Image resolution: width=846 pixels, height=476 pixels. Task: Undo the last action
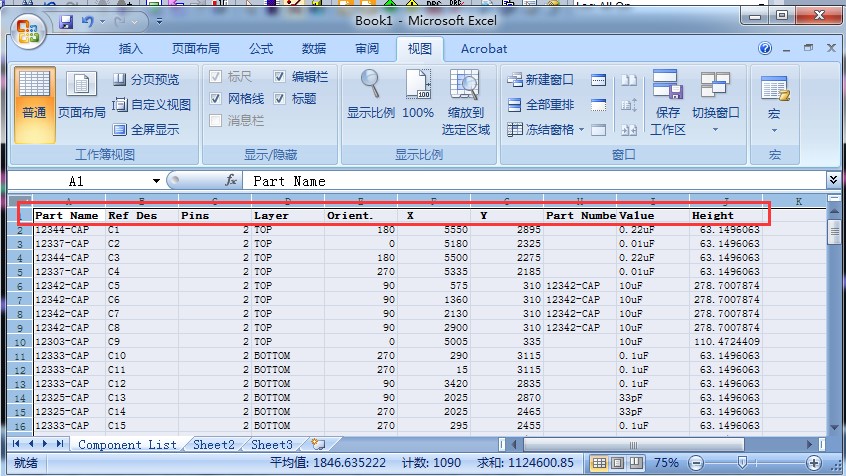click(x=87, y=22)
